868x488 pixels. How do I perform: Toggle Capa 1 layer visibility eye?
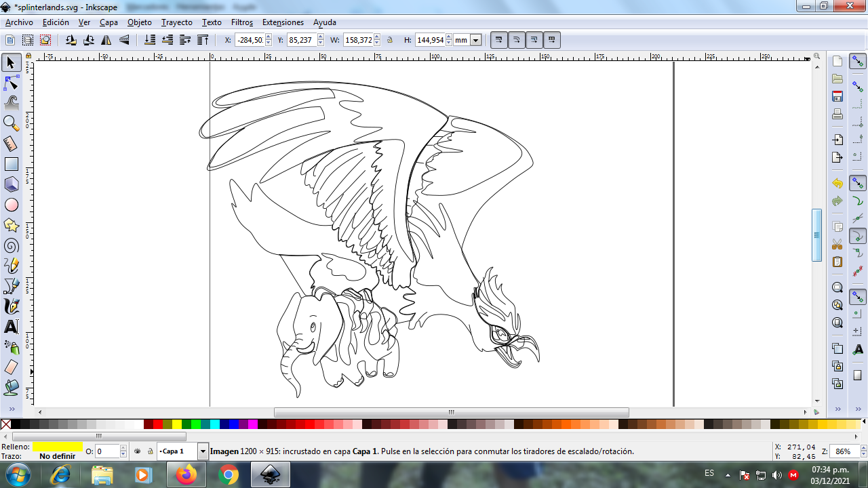tap(138, 451)
